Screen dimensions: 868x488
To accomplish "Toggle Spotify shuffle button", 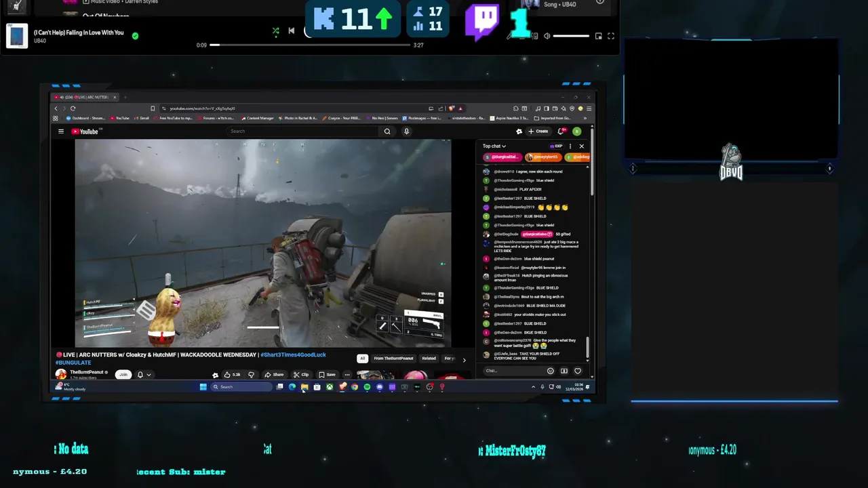I will tap(275, 30).
